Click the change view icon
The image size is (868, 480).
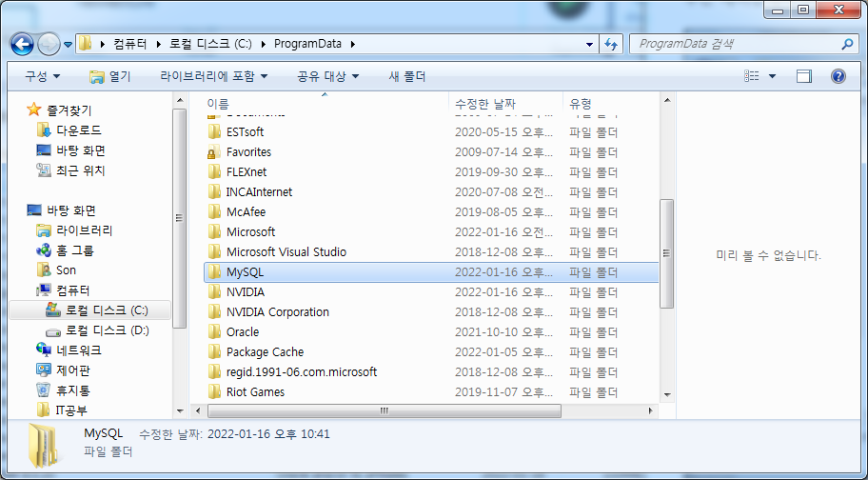[x=751, y=76]
